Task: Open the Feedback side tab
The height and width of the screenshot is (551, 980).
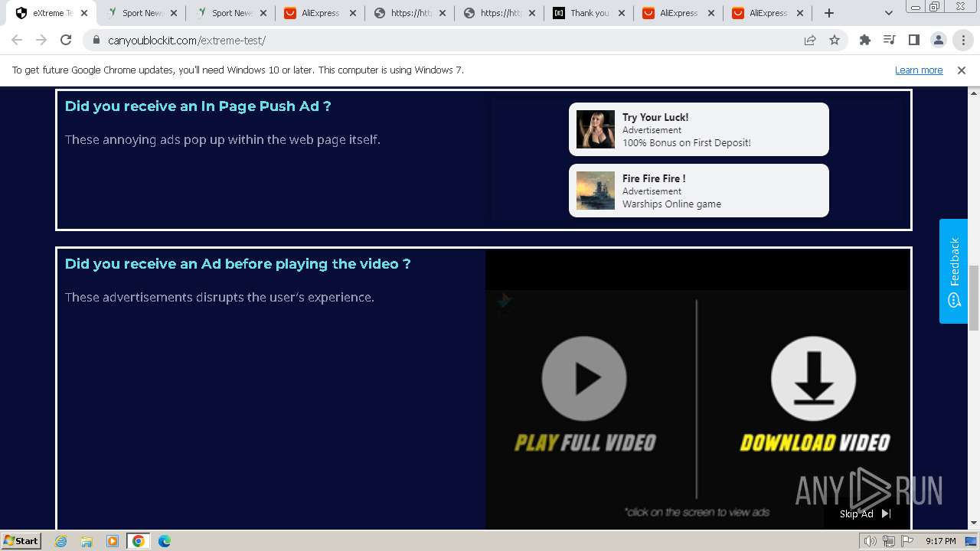Action: [x=954, y=271]
